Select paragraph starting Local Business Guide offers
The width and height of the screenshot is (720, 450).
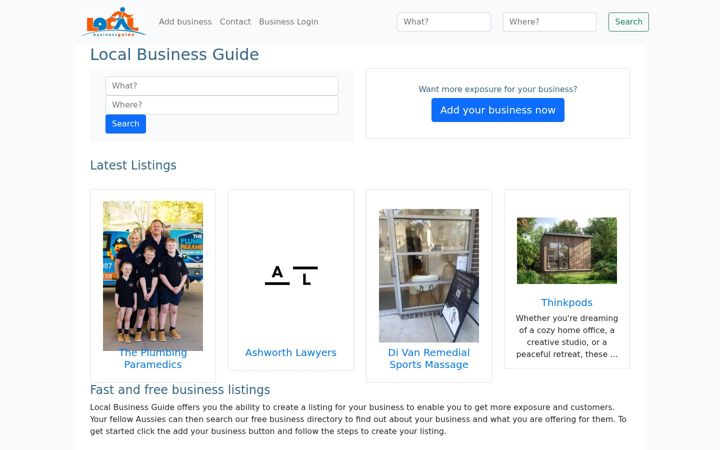[x=358, y=419]
